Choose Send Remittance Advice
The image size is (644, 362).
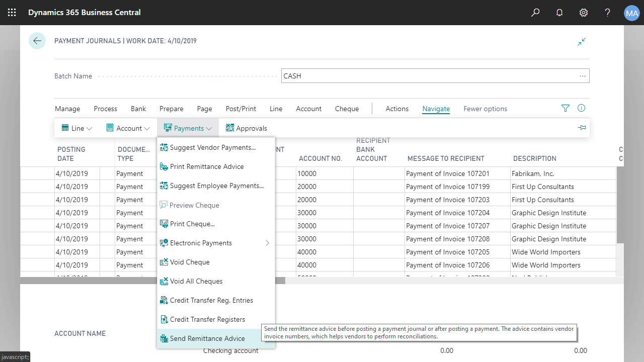click(216, 338)
